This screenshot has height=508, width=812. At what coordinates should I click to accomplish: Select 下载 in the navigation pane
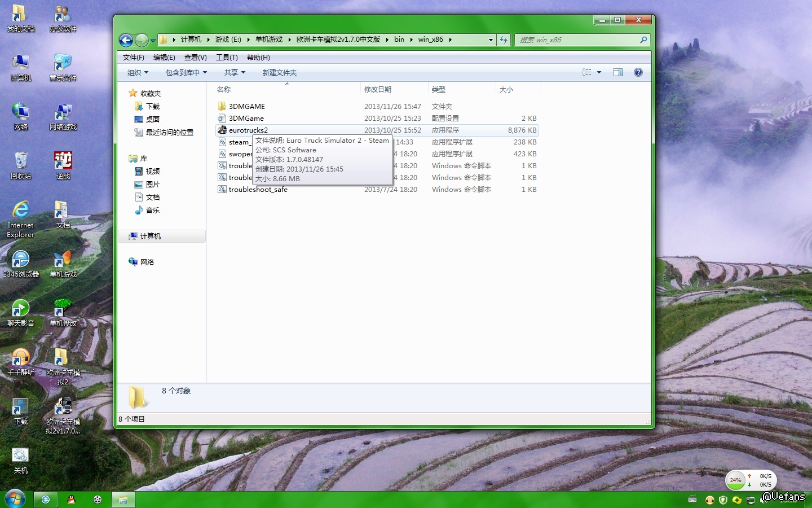tap(147, 106)
